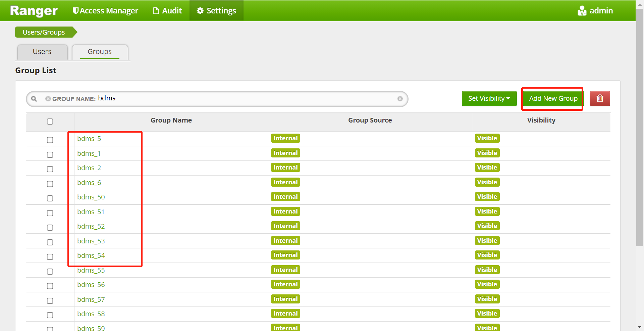644x331 pixels.
Task: Click the Users/Groups breadcrumb
Action: click(x=44, y=32)
